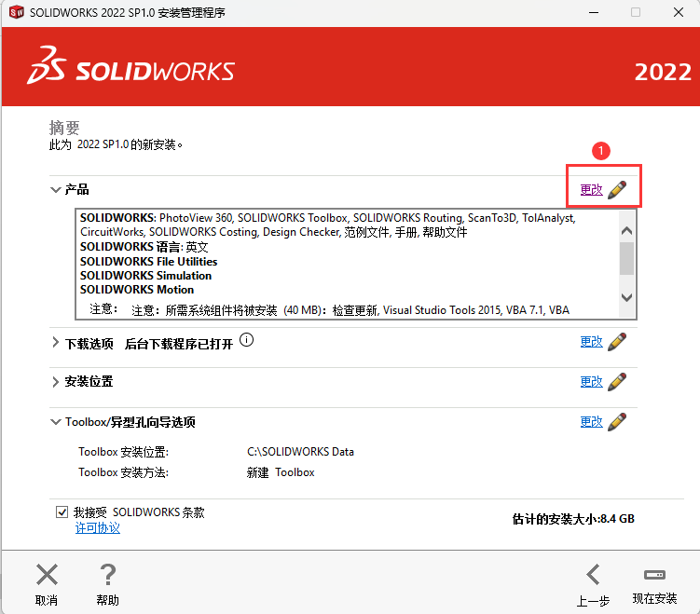Open 帮助 question mark icon
The image size is (700, 614).
click(108, 575)
